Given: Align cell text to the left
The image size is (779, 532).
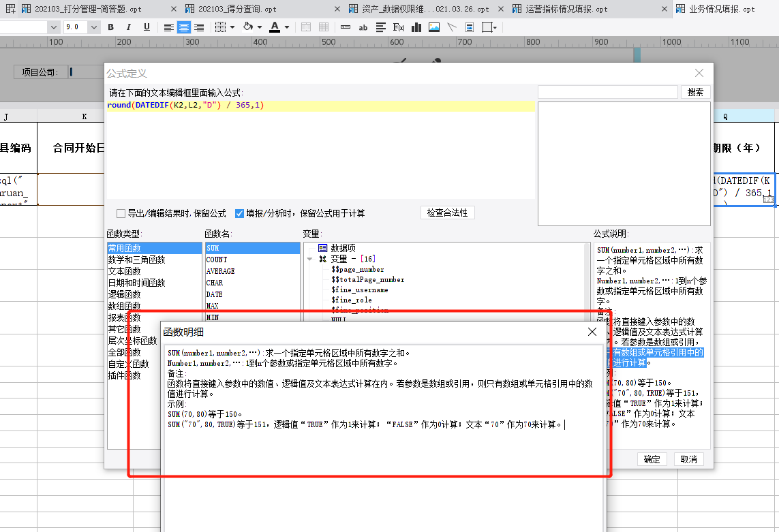Looking at the screenshot, I should click(169, 27).
